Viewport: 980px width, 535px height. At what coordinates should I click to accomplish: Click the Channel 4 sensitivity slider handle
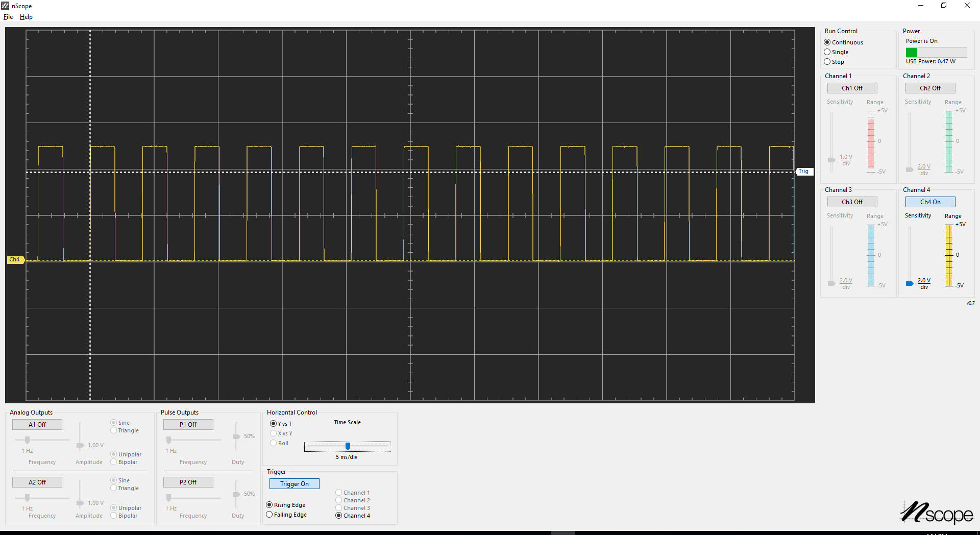click(909, 283)
